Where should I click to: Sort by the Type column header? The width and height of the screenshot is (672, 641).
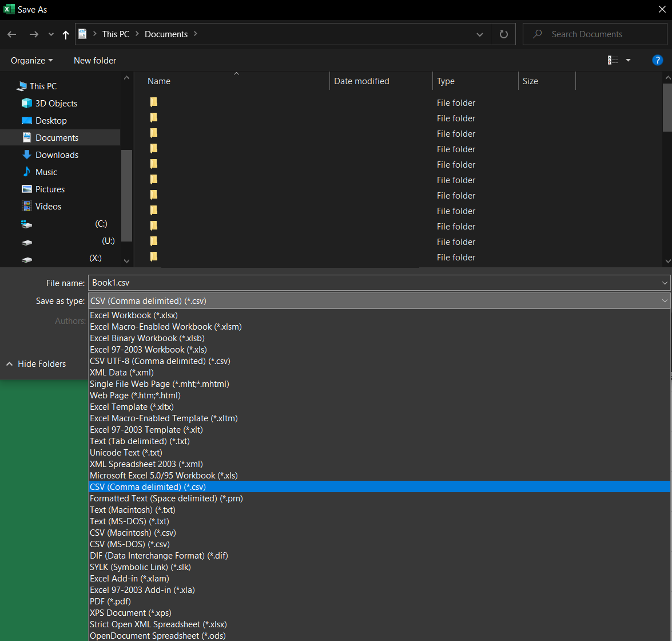(x=446, y=81)
